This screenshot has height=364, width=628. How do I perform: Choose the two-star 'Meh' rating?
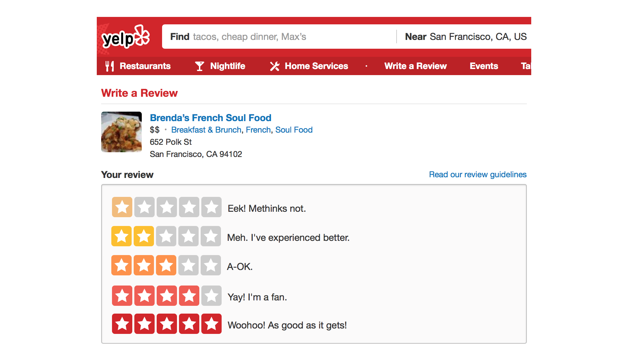(144, 236)
